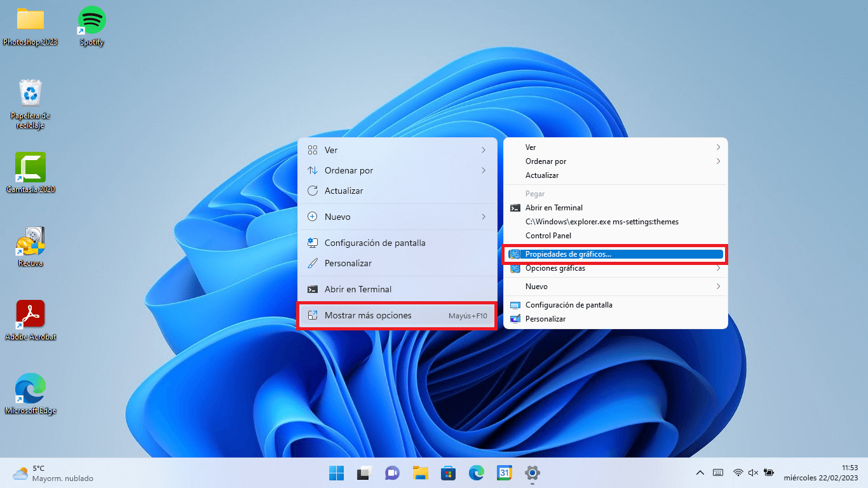This screenshot has width=868, height=488.
Task: Open the Windows Start menu
Action: [336, 473]
